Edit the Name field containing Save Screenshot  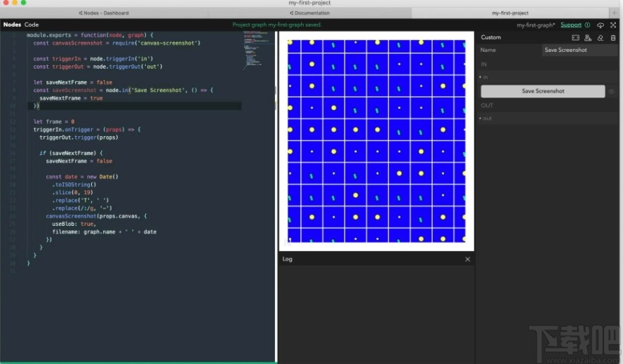[580, 50]
